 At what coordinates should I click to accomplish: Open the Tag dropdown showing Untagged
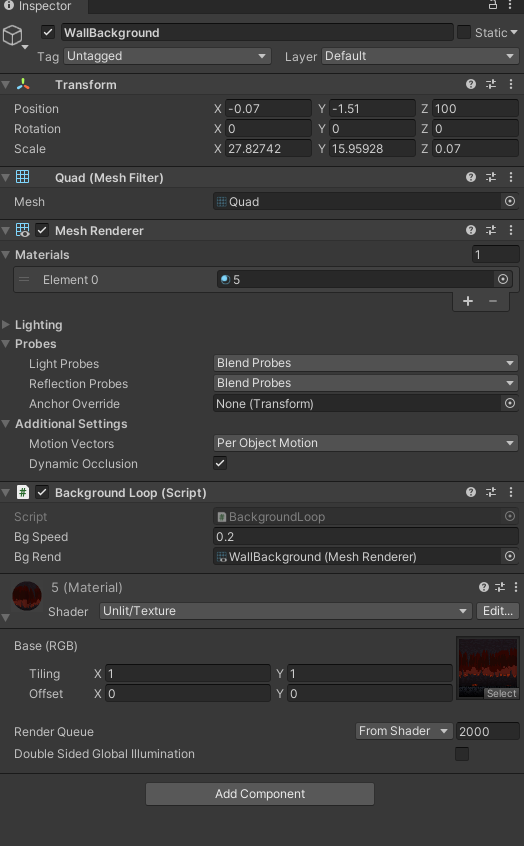tap(167, 56)
